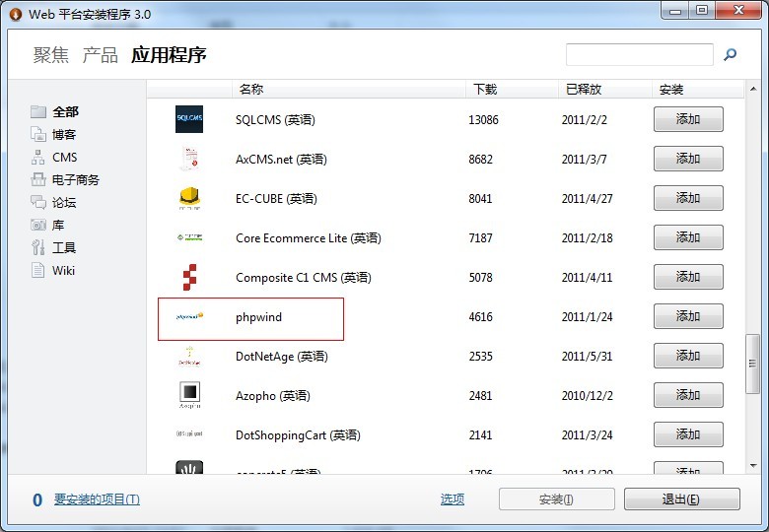Viewport: 769px width, 532px height.
Task: Click the vertical scrollbar thumb
Action: (x=753, y=364)
